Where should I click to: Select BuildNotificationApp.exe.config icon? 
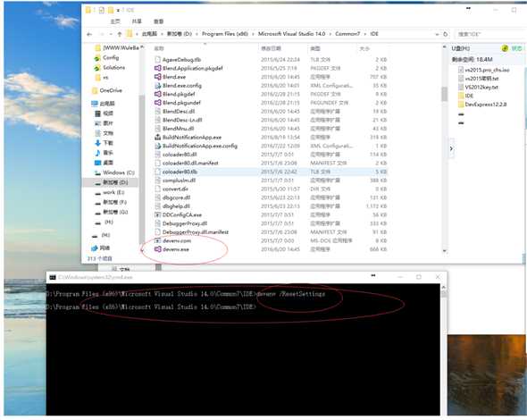pos(157,146)
